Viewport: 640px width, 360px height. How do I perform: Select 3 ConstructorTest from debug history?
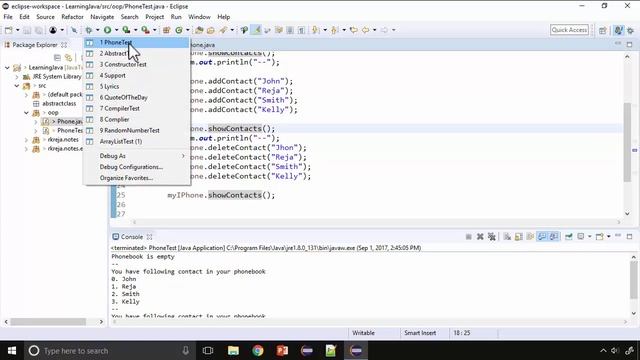click(137, 64)
